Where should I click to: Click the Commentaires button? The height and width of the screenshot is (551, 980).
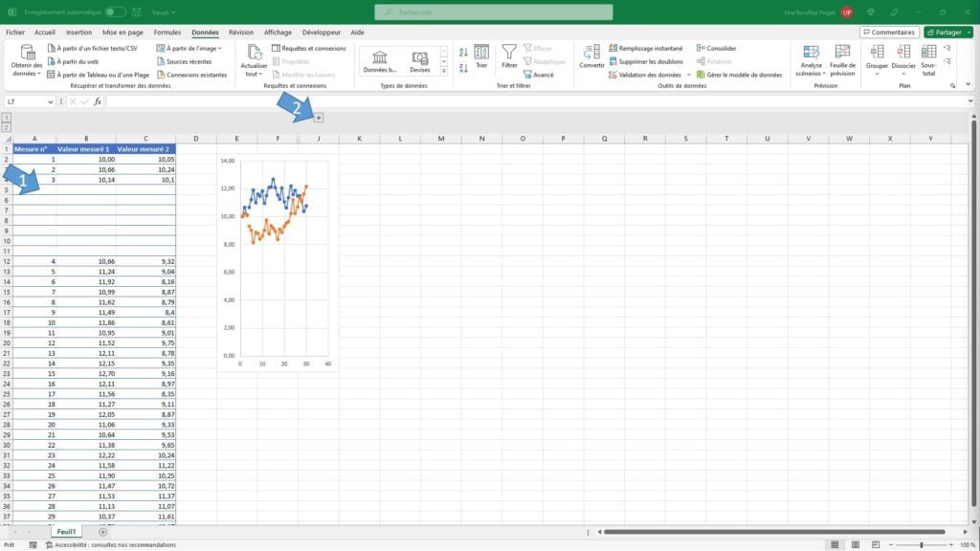point(889,32)
